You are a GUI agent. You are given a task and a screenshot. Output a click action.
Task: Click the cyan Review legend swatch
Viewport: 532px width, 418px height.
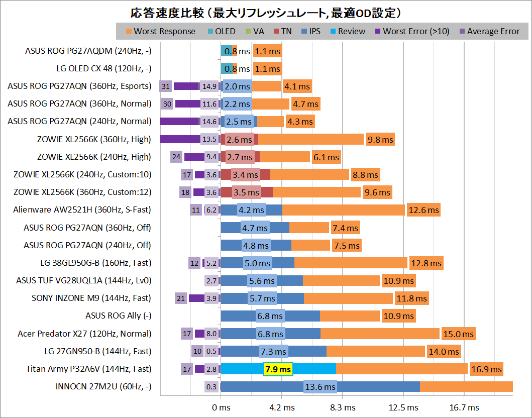[333, 32]
